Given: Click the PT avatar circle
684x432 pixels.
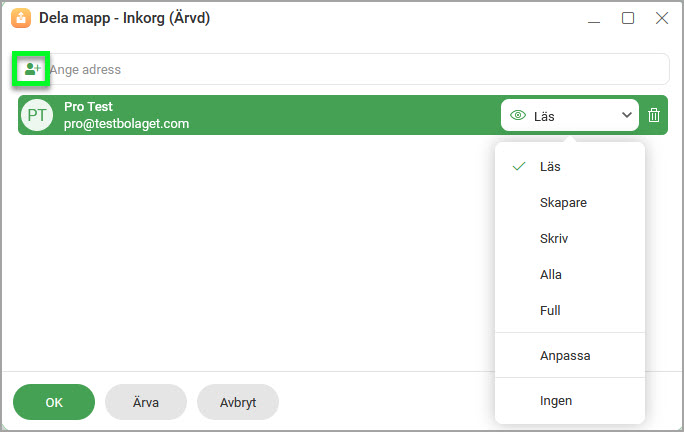Looking at the screenshot, I should (37, 115).
